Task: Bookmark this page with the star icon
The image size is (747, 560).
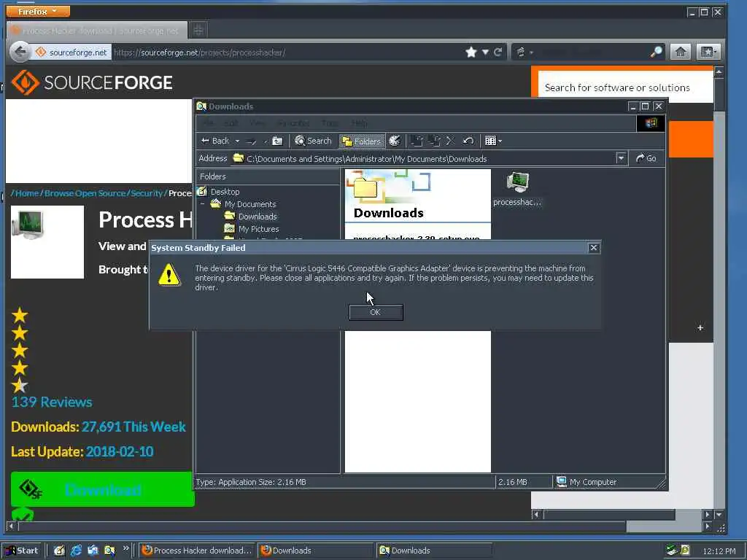Action: click(471, 52)
